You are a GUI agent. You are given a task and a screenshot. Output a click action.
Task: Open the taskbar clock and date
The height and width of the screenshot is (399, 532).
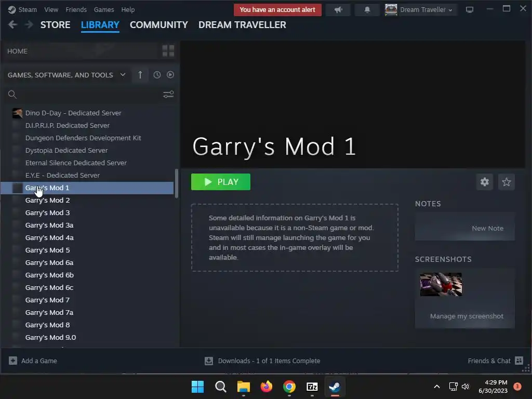point(493,387)
